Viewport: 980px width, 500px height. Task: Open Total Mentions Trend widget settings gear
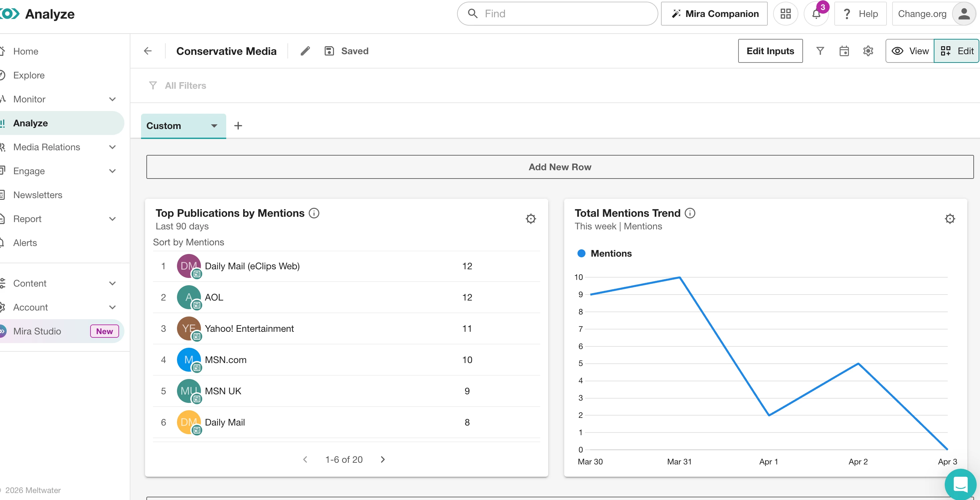click(950, 219)
